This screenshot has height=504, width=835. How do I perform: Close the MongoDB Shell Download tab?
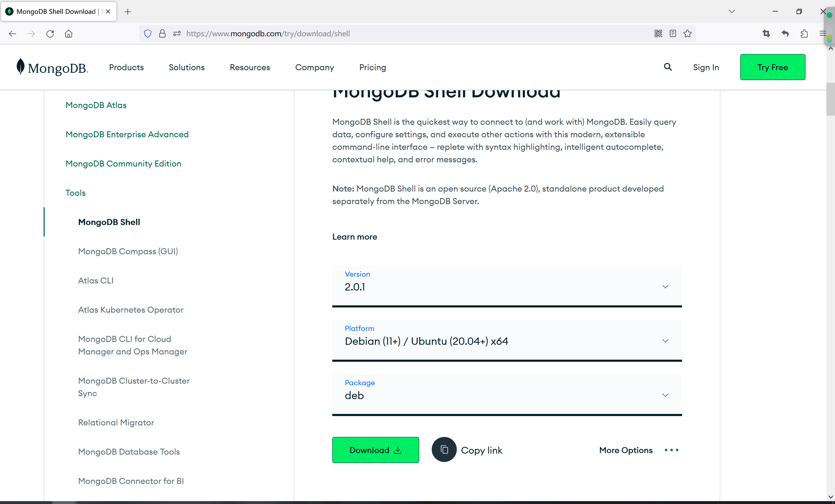coord(108,11)
